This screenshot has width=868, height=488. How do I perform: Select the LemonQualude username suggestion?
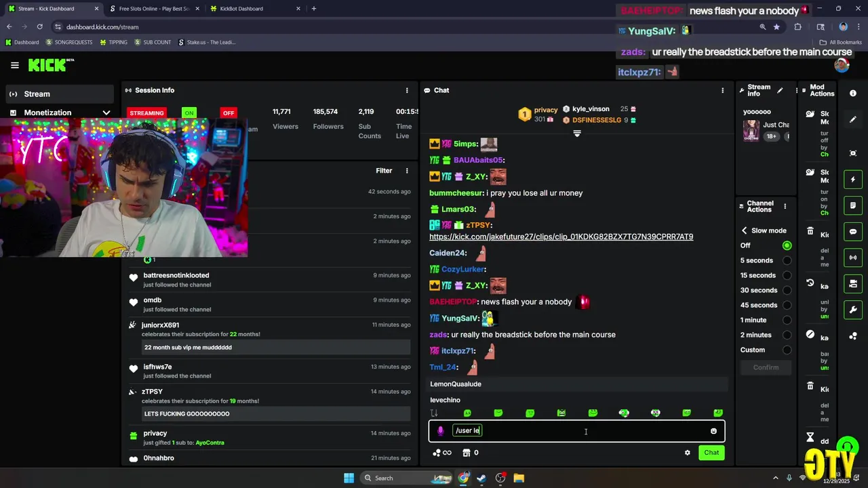pos(578,384)
